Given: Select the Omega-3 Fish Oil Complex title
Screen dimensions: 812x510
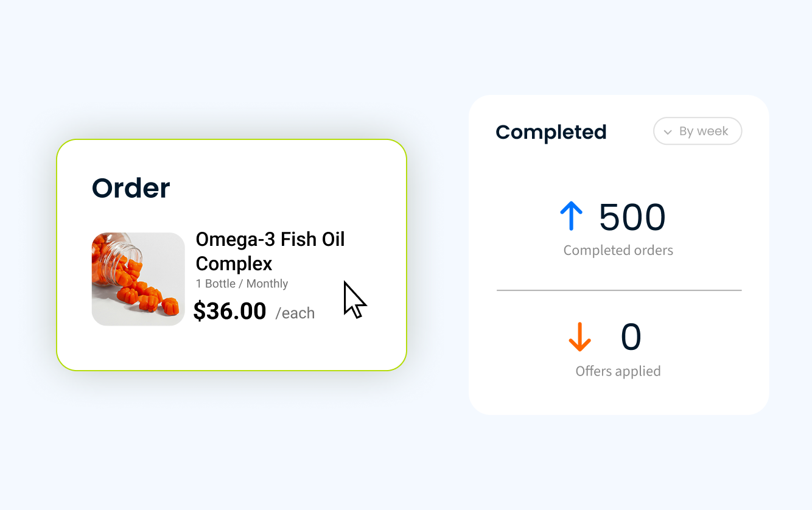Looking at the screenshot, I should (270, 250).
